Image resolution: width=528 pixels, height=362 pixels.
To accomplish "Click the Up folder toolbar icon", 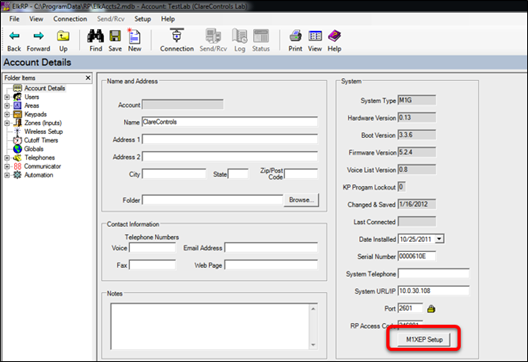I will 63,36.
